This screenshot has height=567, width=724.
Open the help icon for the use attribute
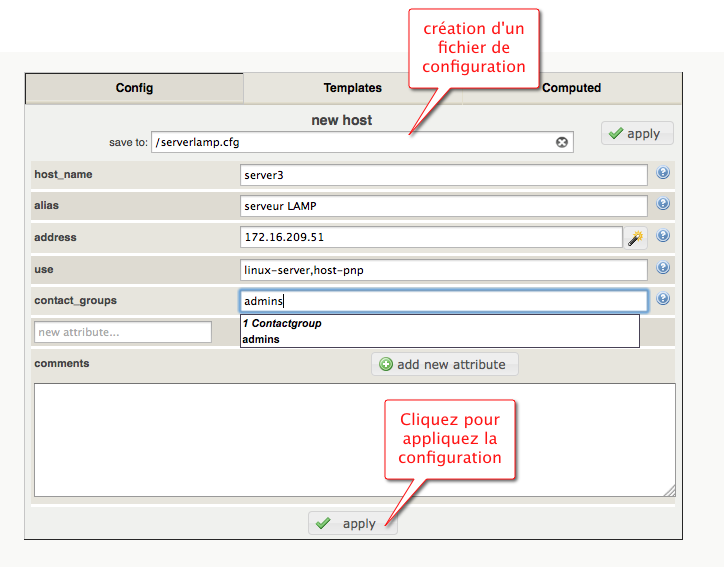tap(662, 268)
